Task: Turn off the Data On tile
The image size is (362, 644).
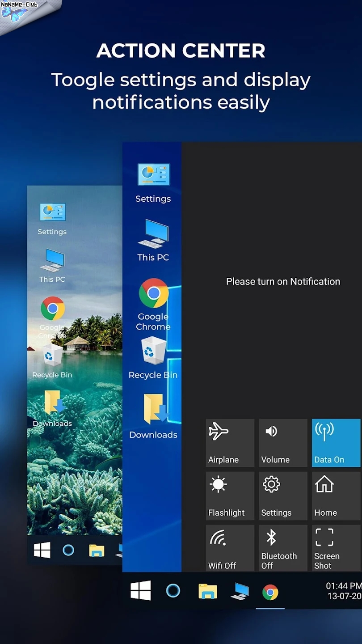Action: (336, 443)
